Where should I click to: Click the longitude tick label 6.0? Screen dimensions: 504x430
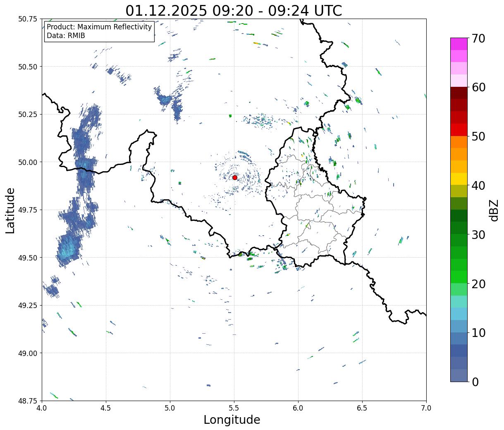coord(298,408)
